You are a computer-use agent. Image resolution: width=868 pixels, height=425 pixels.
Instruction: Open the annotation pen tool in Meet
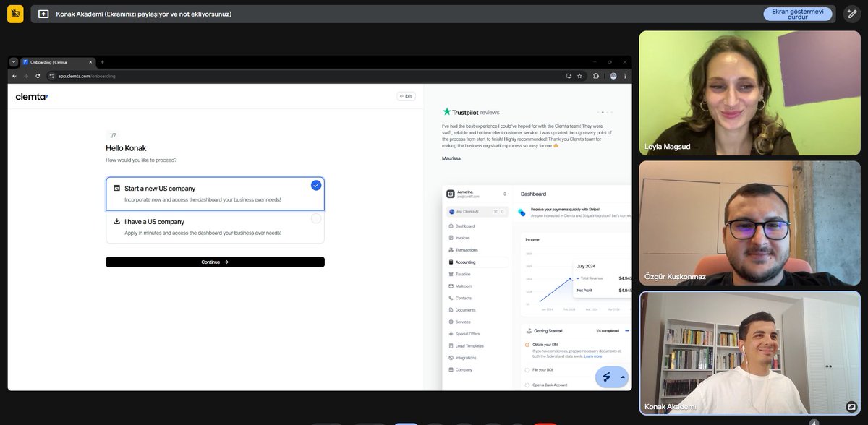pos(851,14)
